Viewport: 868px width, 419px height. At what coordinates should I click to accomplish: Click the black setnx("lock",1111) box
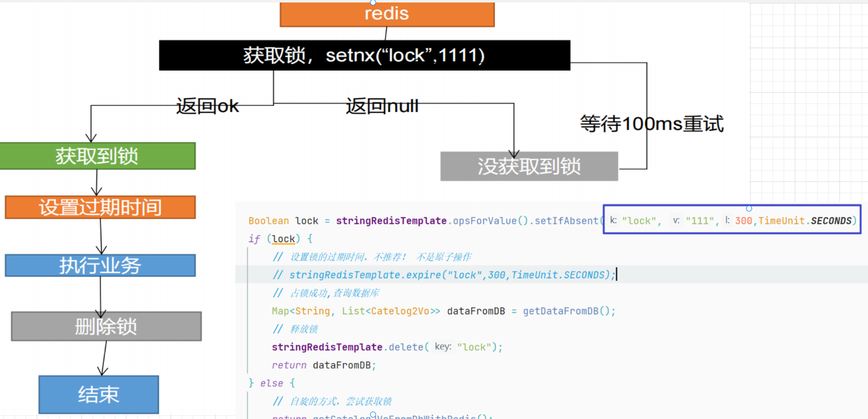click(364, 55)
